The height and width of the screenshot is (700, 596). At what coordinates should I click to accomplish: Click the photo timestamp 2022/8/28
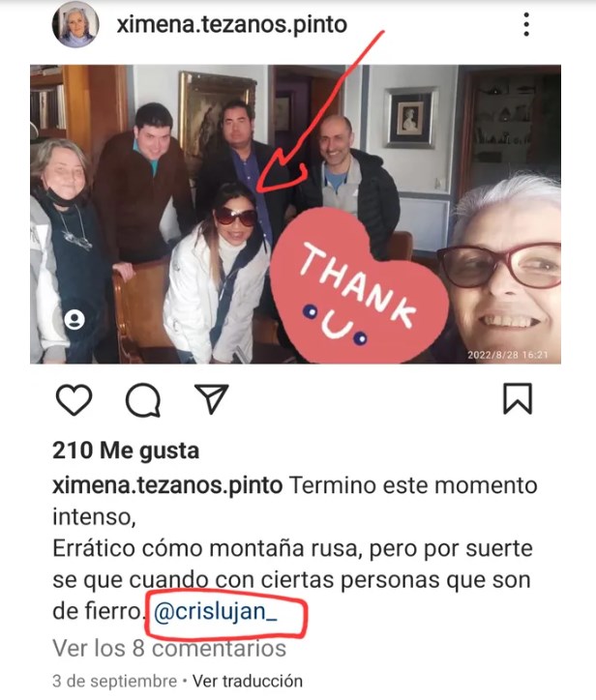pyautogui.click(x=508, y=355)
